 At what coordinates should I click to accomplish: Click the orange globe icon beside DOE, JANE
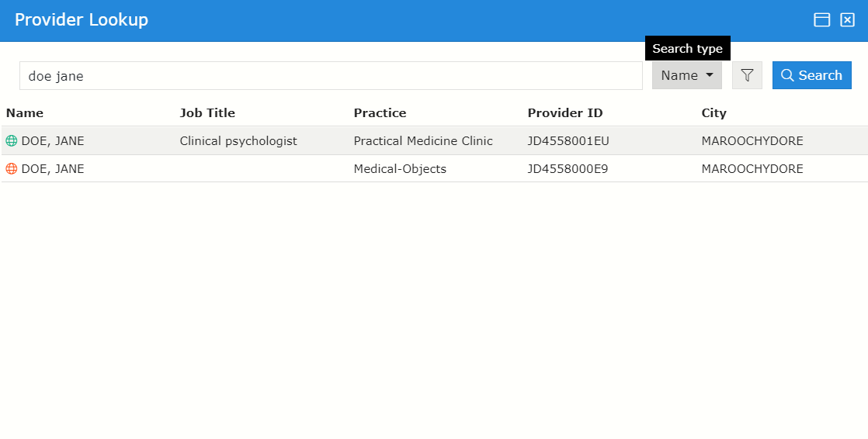(11, 169)
